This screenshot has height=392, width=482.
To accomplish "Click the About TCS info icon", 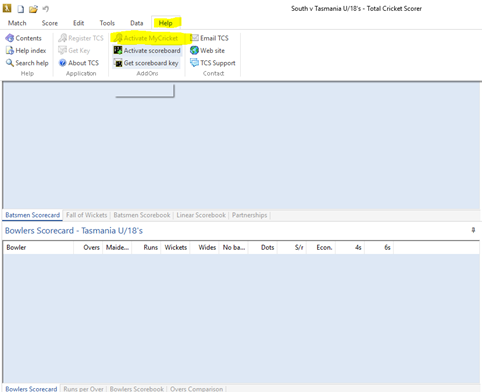I will tap(62, 63).
